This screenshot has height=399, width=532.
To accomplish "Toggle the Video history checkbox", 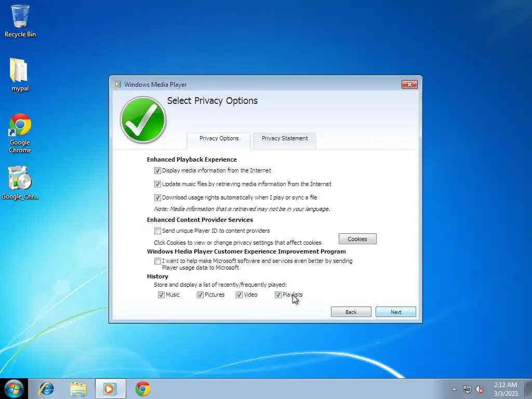I will [239, 295].
